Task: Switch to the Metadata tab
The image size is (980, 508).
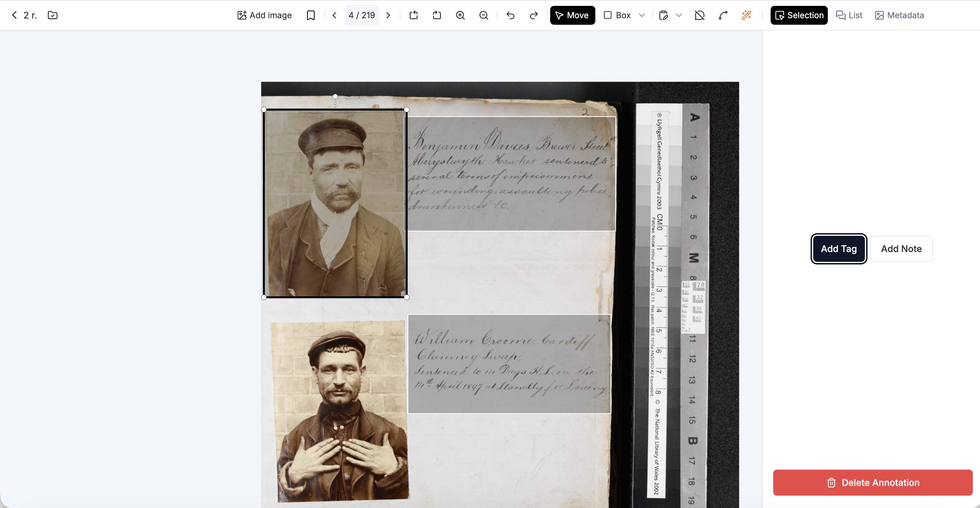Action: point(899,15)
